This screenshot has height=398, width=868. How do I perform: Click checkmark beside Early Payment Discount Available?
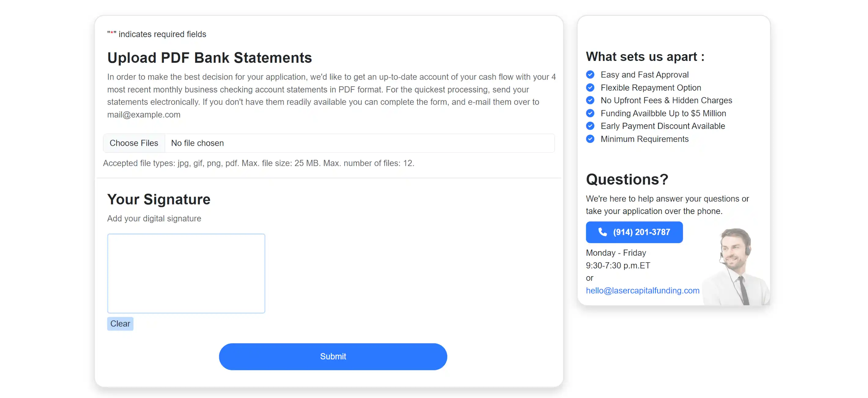click(590, 126)
